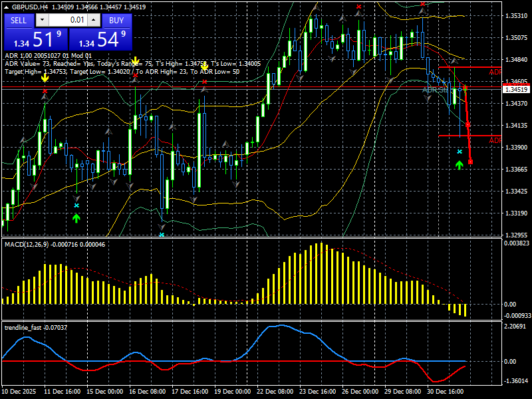Click the 22 Dec 08:00 time label
Image resolution: width=532 pixels, height=399 pixels.
(x=275, y=391)
